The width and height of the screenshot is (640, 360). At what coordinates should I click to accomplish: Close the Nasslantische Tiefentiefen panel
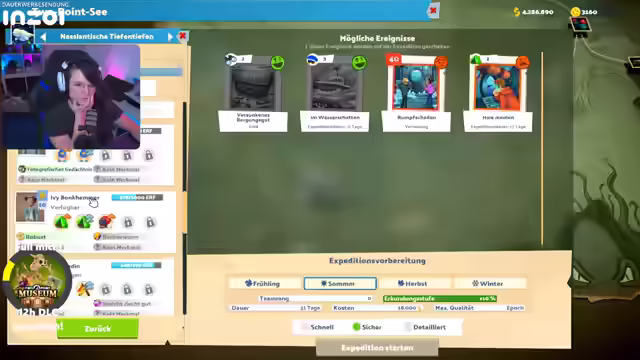[182, 36]
